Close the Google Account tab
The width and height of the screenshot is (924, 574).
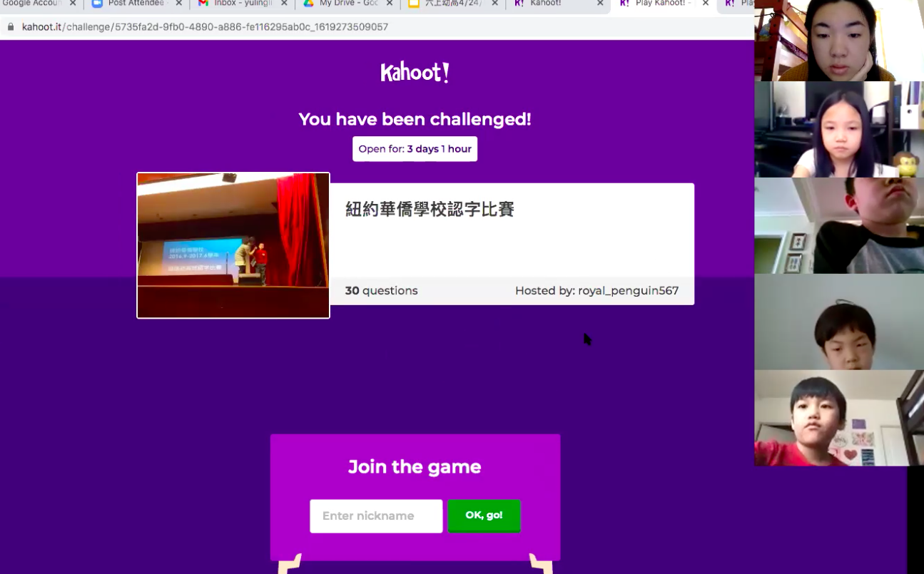point(73,4)
